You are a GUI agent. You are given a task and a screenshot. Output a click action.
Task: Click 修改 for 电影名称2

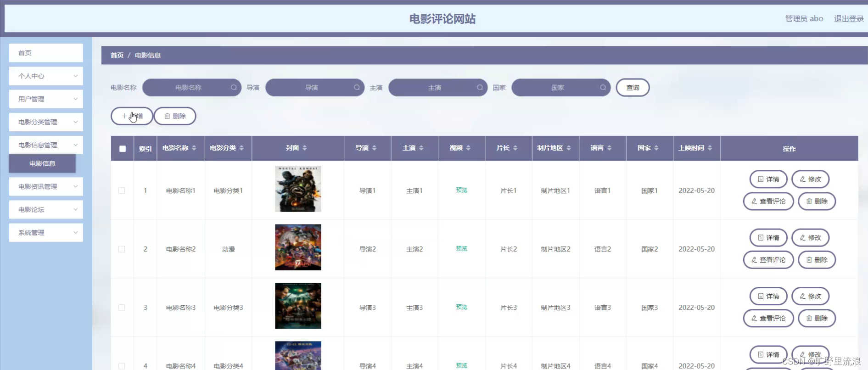(810, 238)
